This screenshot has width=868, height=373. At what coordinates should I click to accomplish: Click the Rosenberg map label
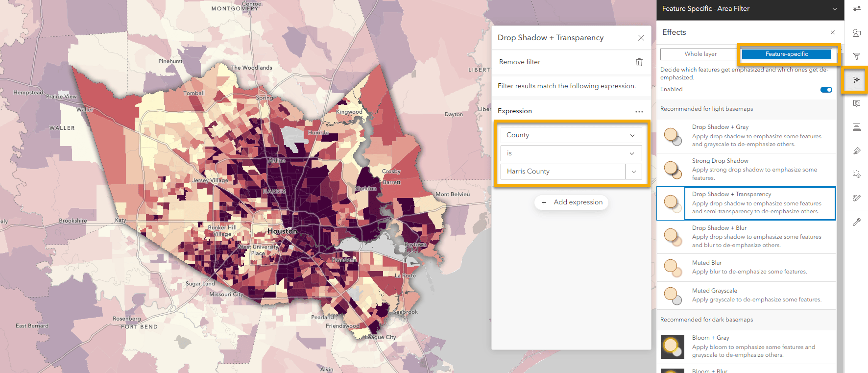coord(127,319)
